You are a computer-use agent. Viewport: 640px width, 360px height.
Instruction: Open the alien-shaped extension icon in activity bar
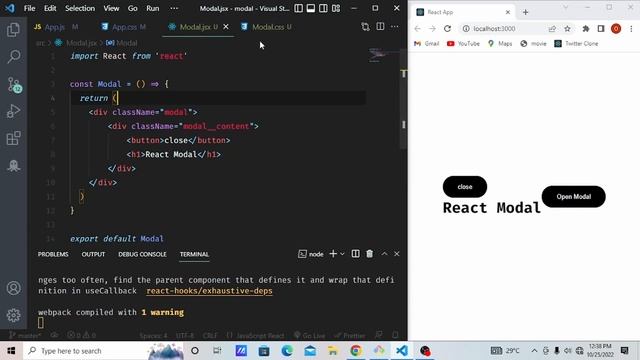click(x=13, y=165)
